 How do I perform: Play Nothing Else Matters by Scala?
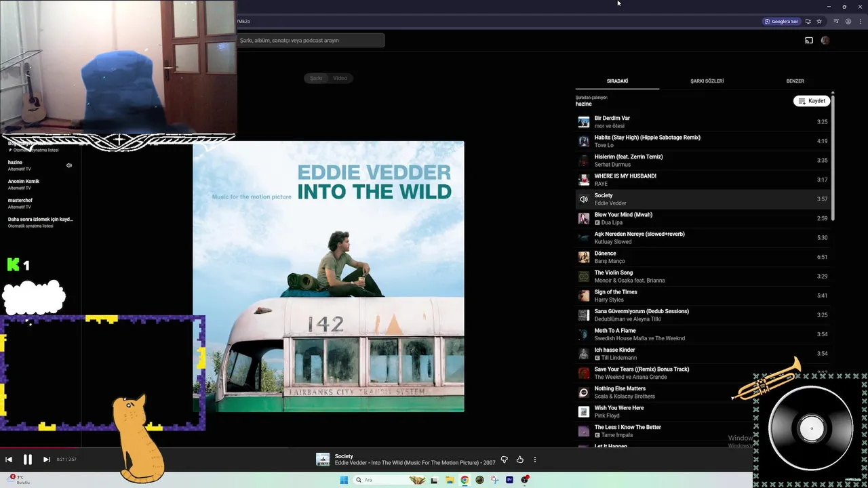pos(702,392)
